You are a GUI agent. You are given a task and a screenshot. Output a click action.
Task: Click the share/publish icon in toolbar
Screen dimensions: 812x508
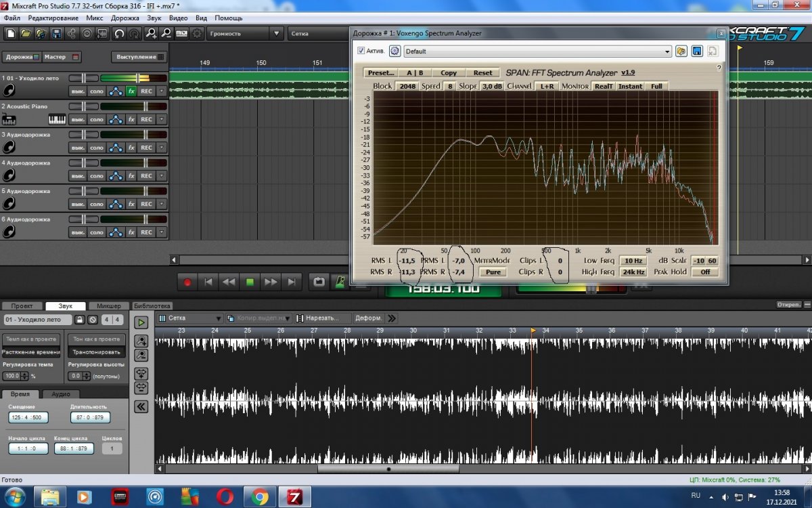(x=72, y=33)
